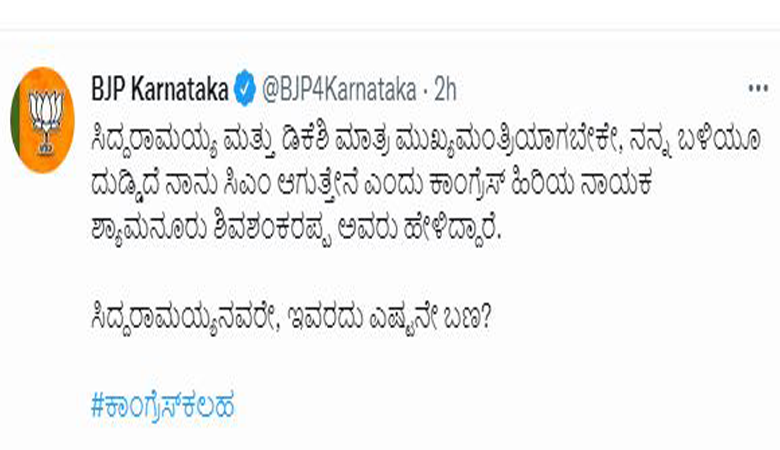The image size is (780, 450).
Task: Open the three-dot more options menu
Action: pyautogui.click(x=758, y=89)
